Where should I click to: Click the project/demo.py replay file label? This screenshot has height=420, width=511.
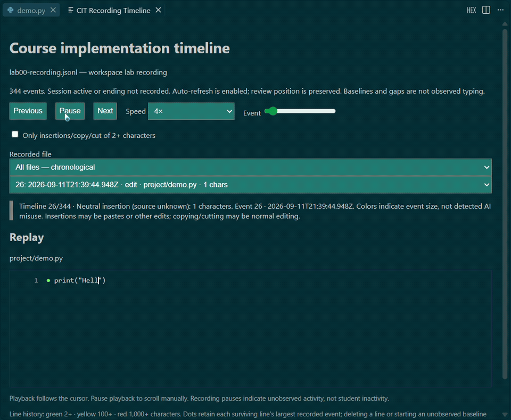[x=36, y=258]
